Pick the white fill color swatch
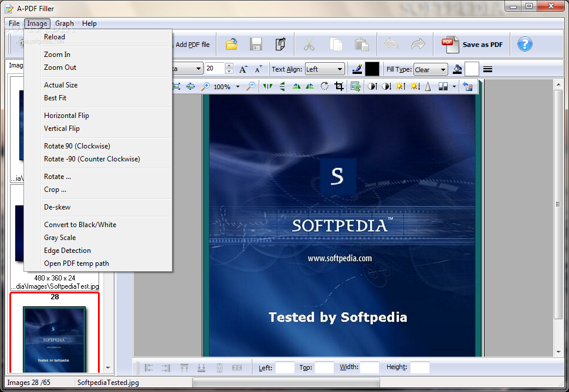The height and width of the screenshot is (392, 569). tap(472, 69)
